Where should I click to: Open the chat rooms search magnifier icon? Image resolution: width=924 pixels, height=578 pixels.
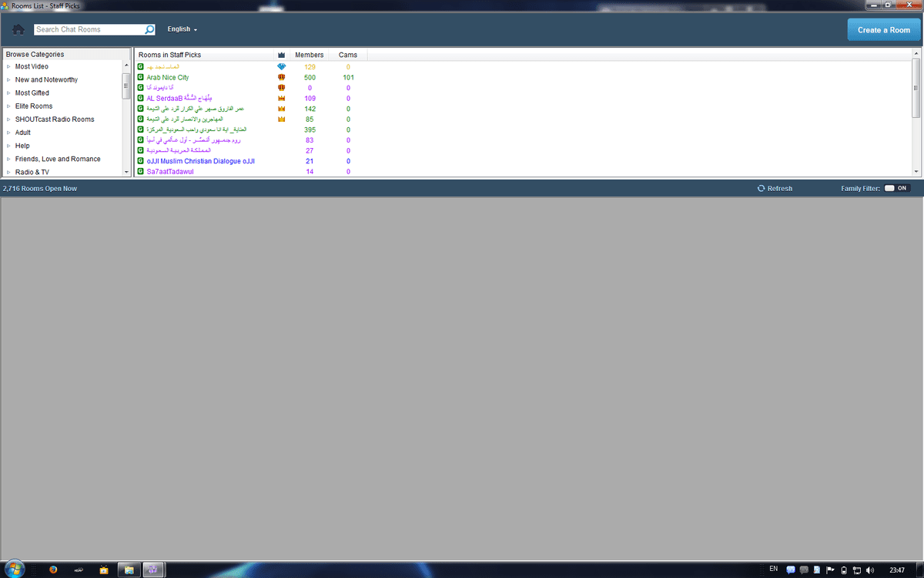click(x=149, y=29)
